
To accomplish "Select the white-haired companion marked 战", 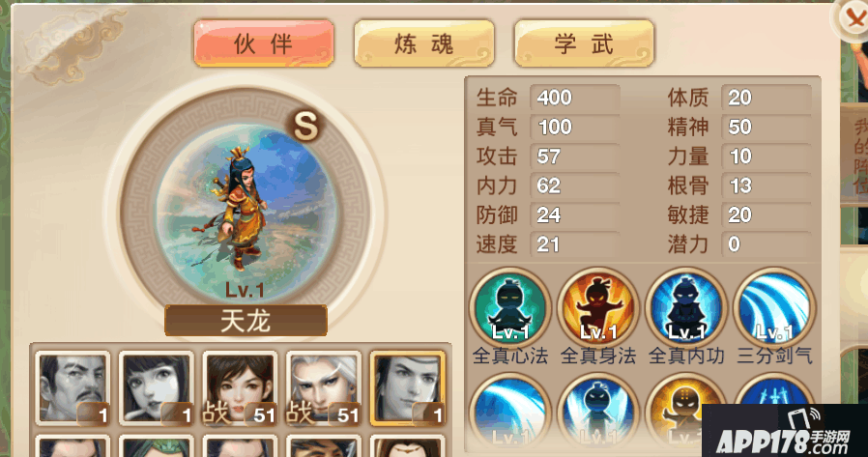I will pyautogui.click(x=323, y=388).
